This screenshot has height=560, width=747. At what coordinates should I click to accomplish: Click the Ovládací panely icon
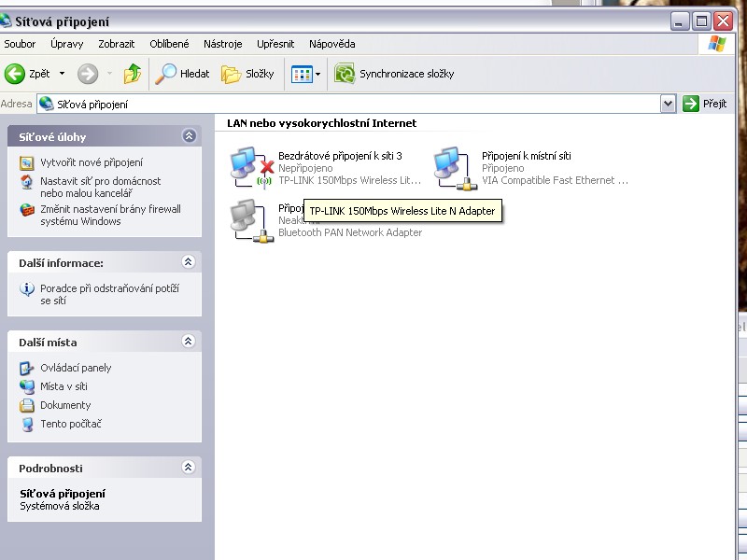(x=27, y=368)
